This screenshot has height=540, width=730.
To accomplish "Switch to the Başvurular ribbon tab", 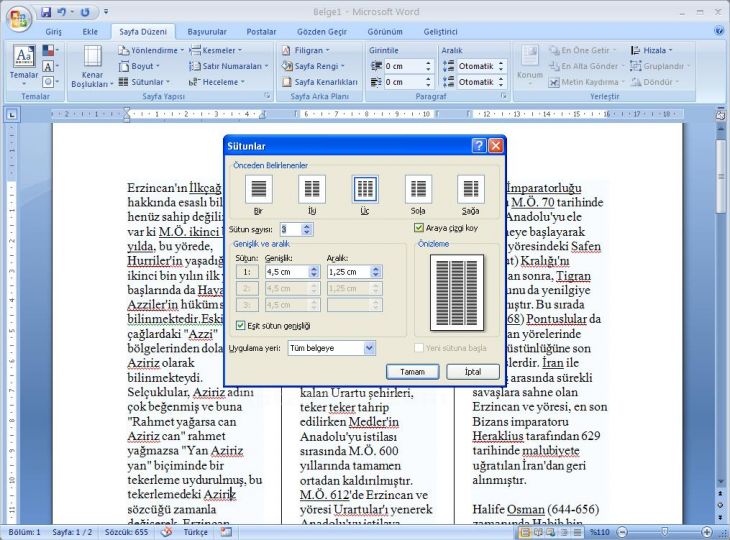I will pos(207,32).
